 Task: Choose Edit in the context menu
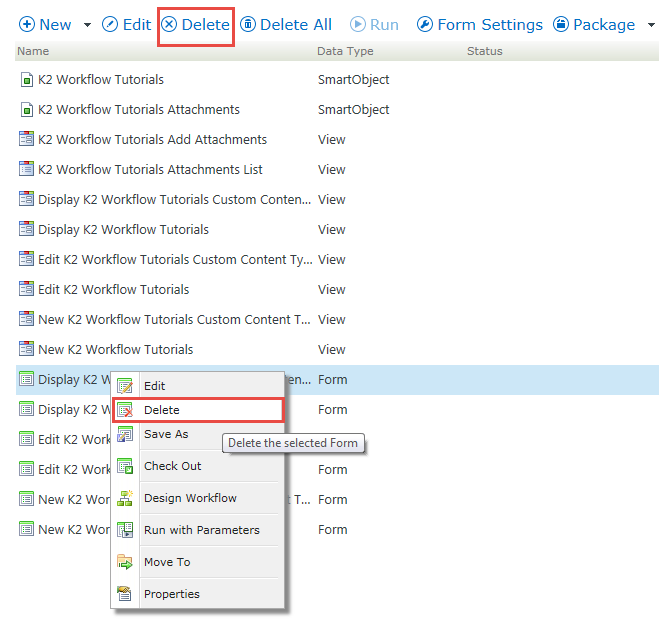pos(198,386)
